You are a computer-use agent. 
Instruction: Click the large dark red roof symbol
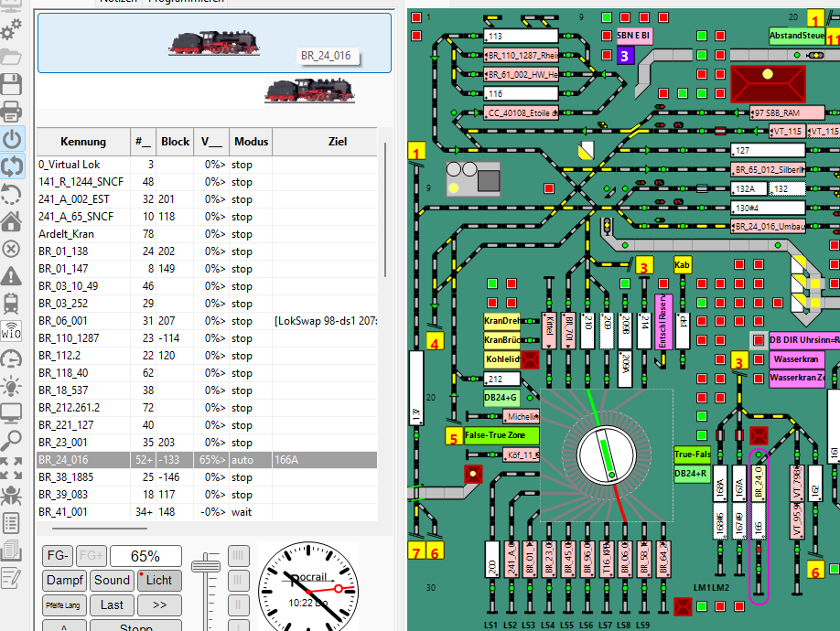(x=768, y=84)
